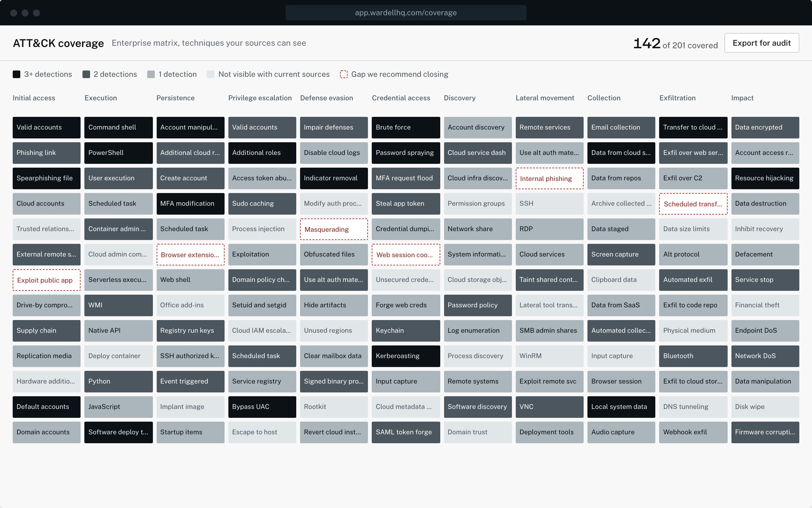Open the Local system data cell
The width and height of the screenshot is (812, 508).
(x=621, y=407)
